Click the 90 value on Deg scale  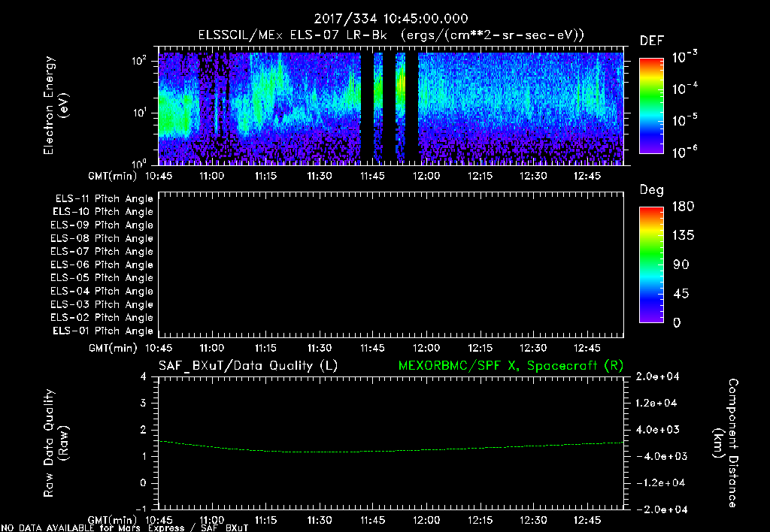[681, 265]
